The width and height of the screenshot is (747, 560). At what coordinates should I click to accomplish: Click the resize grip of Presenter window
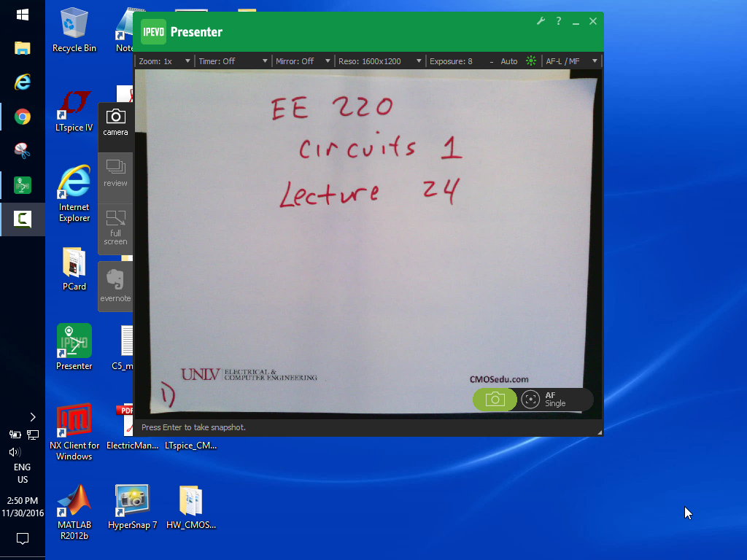[600, 432]
